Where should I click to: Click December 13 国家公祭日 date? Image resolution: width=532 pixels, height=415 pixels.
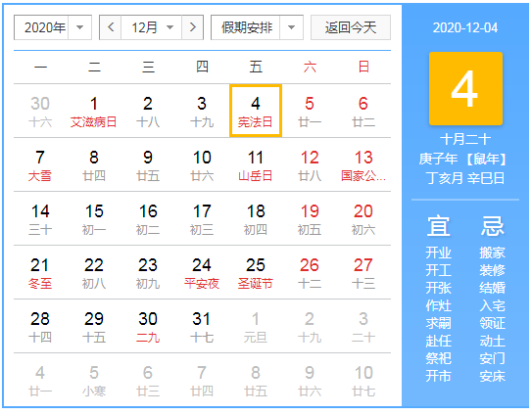[363, 164]
